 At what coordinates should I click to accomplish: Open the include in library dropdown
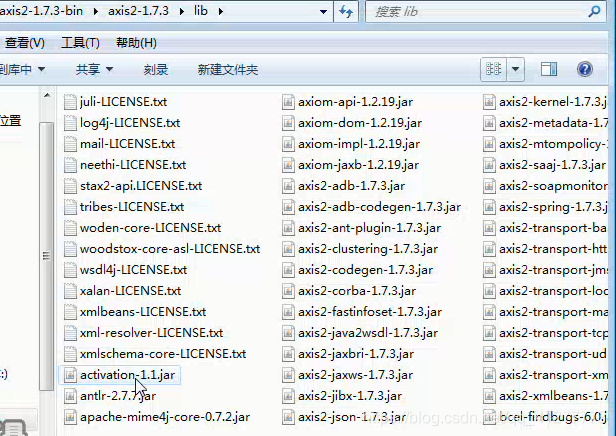pyautogui.click(x=22, y=70)
